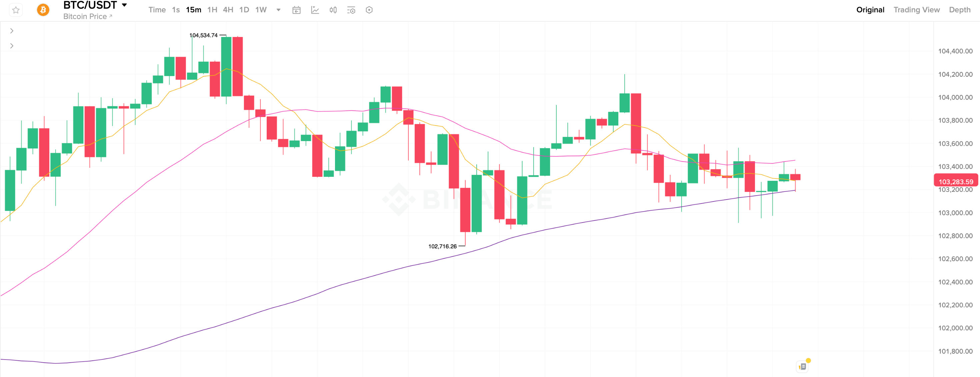Screen dimensions: 980x377
Task: Expand the upper chart legend chevron
Action: coord(12,31)
